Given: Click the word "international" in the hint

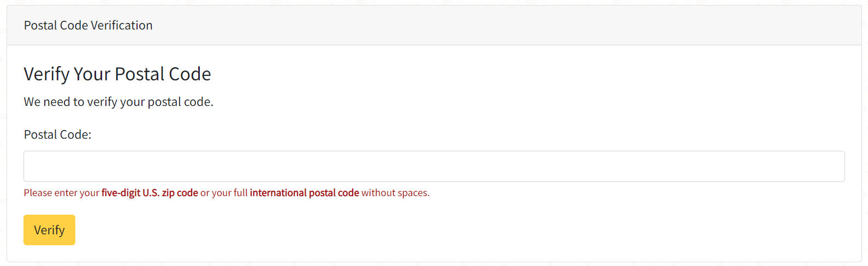Looking at the screenshot, I should click(x=278, y=193).
